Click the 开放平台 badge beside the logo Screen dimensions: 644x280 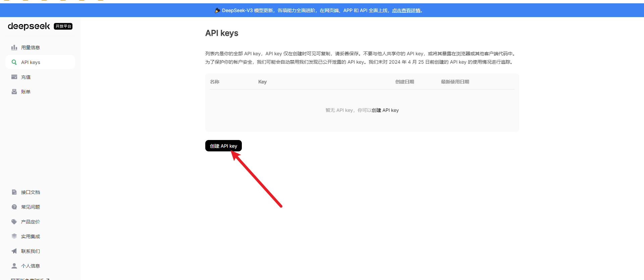click(63, 26)
